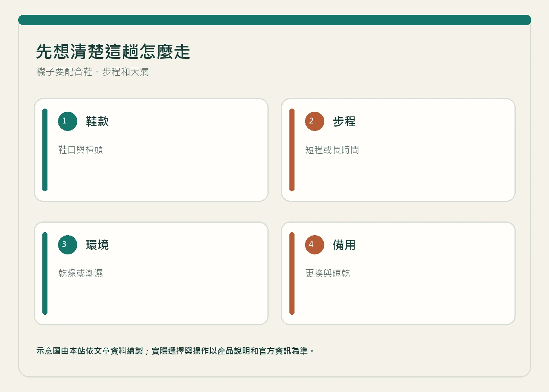Click the description 更換與晾乾

coord(328,273)
